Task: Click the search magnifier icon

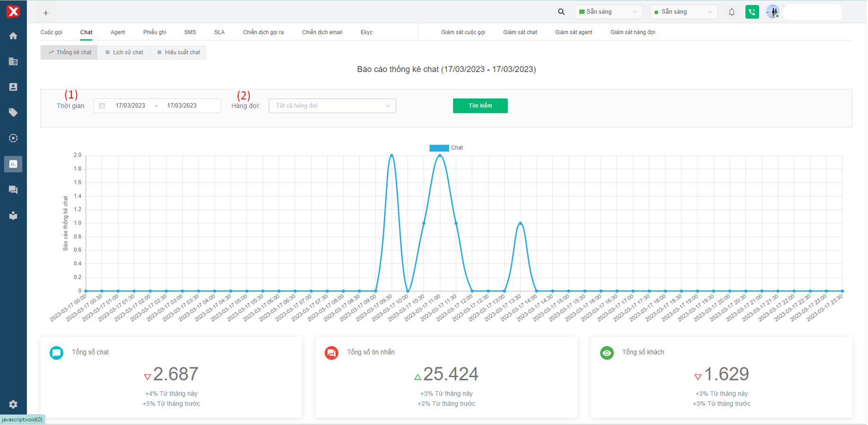Action: [561, 12]
